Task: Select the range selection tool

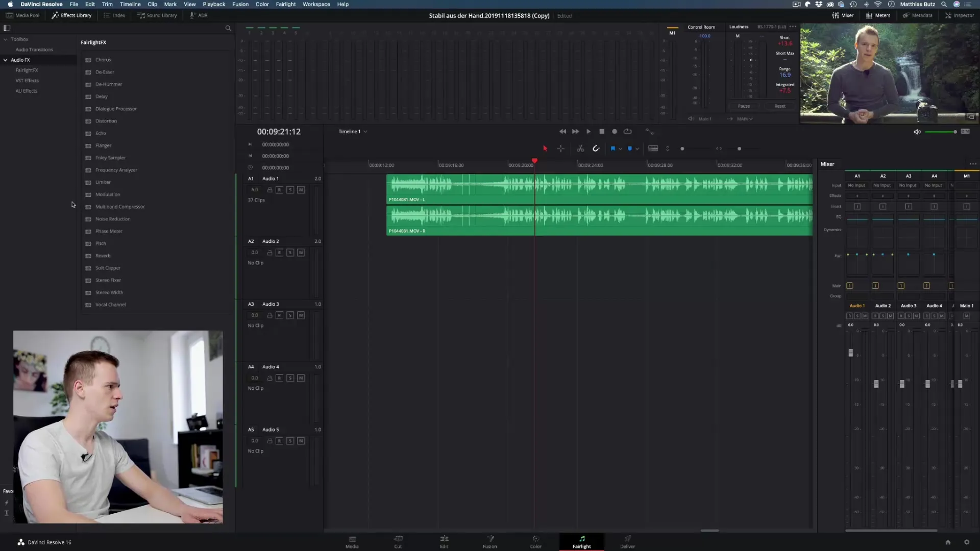Action: coord(560,148)
